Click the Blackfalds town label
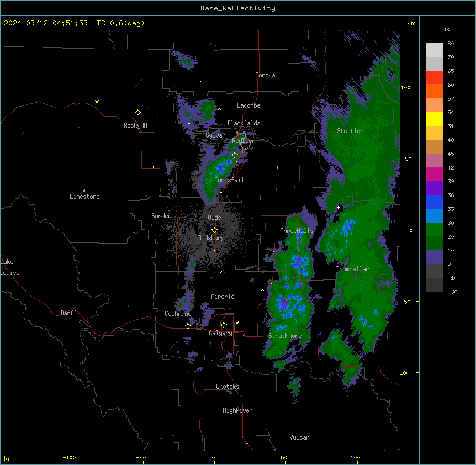 [x=244, y=123]
